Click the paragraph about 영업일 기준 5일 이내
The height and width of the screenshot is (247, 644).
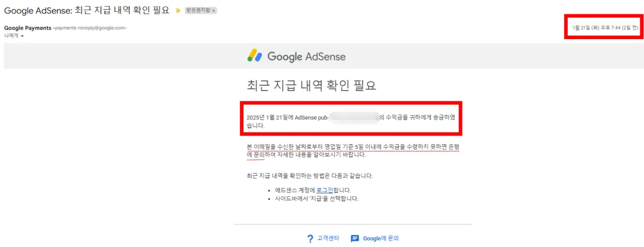click(x=354, y=151)
